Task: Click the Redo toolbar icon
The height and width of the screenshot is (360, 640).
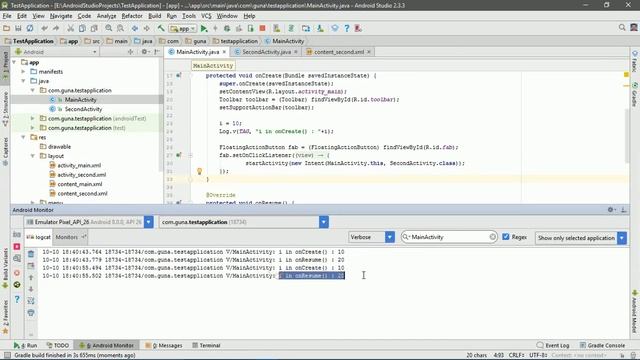Action: click(56, 28)
